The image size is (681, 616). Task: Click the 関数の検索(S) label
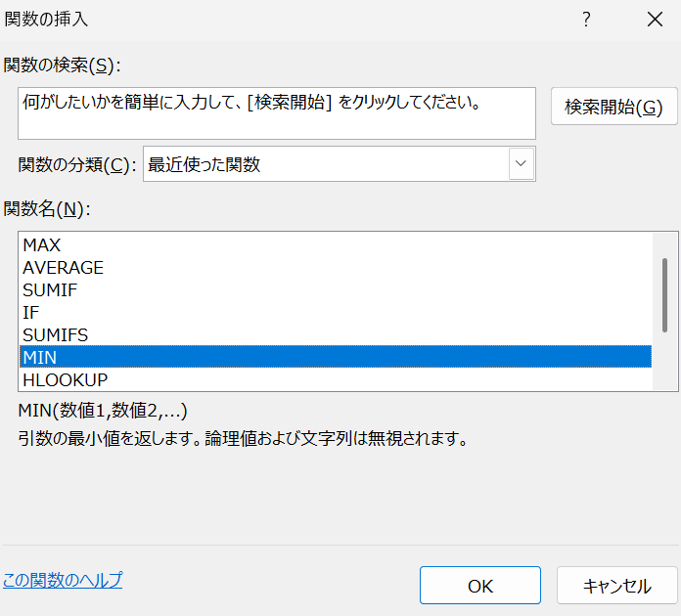click(59, 66)
